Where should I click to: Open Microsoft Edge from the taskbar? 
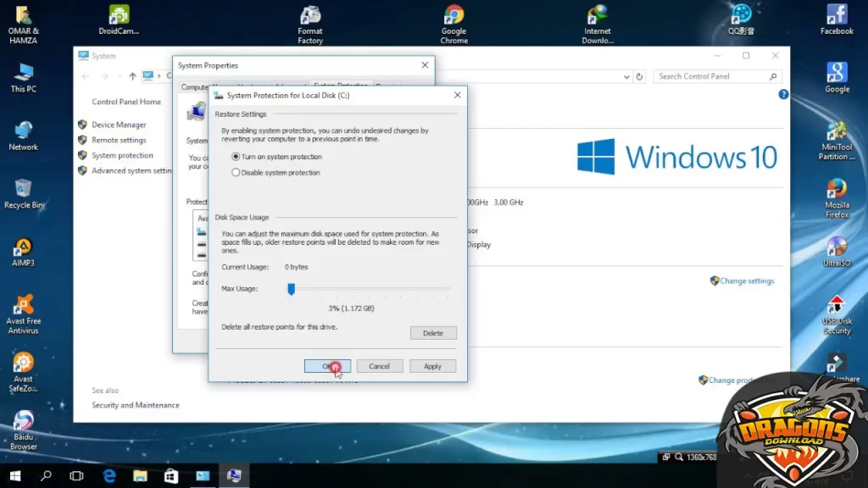[108, 476]
